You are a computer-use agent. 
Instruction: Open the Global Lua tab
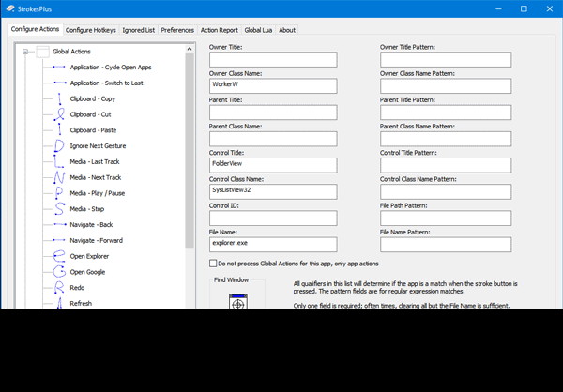pos(258,30)
